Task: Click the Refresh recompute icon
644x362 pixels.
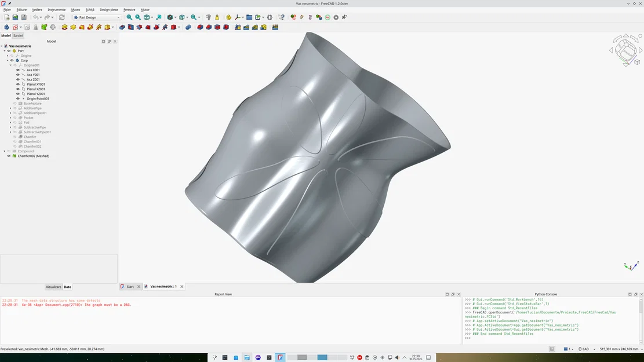Action: click(62, 17)
